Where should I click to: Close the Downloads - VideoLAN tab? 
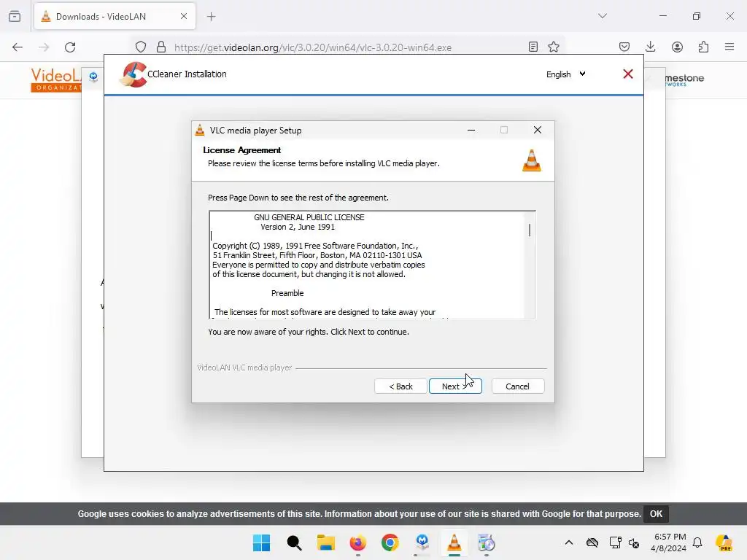click(x=184, y=16)
